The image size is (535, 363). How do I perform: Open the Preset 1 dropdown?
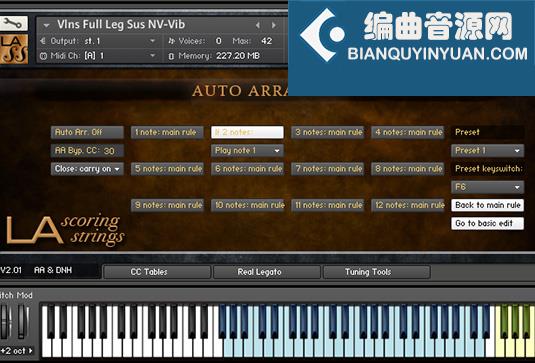488,150
